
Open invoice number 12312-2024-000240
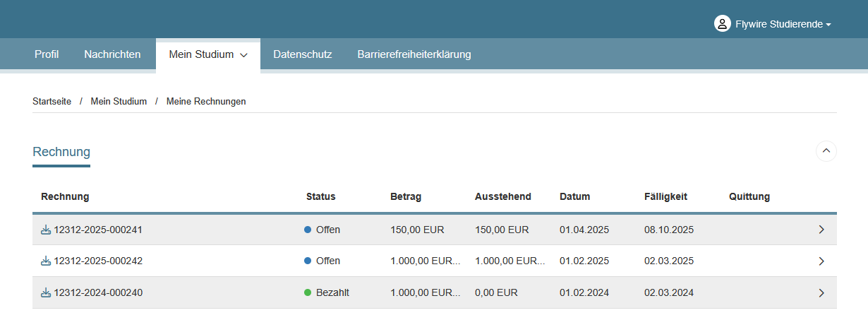pos(98,292)
